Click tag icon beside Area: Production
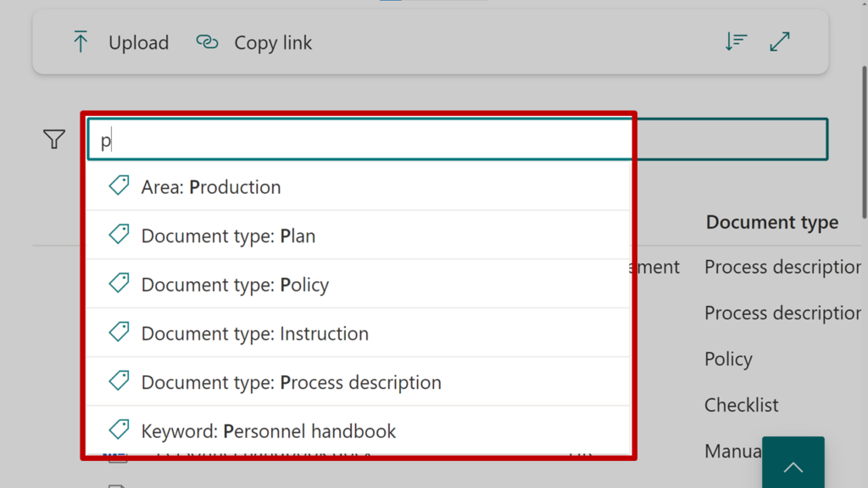This screenshot has height=488, width=868. point(120,186)
